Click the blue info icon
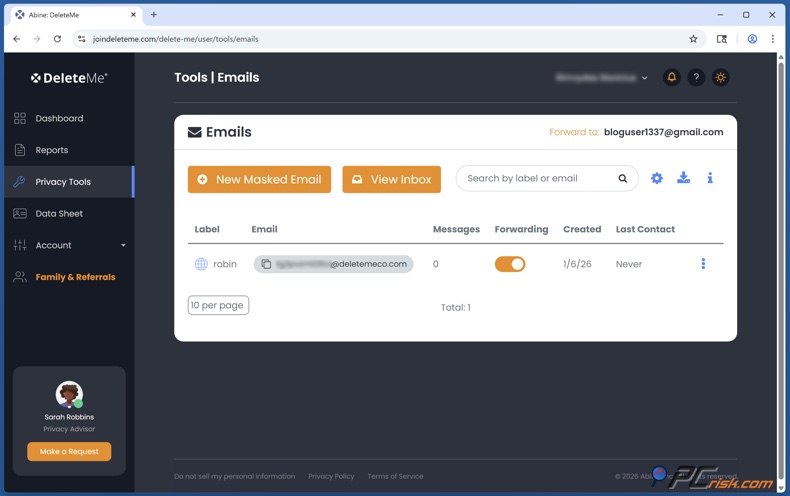 pos(710,178)
